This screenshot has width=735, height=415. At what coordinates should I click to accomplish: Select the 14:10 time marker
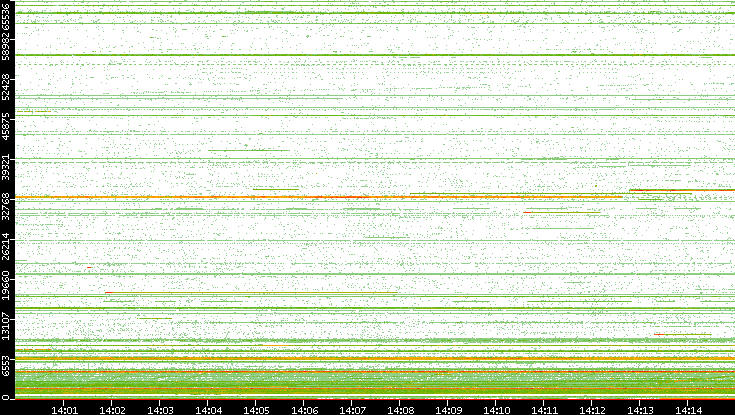click(496, 409)
